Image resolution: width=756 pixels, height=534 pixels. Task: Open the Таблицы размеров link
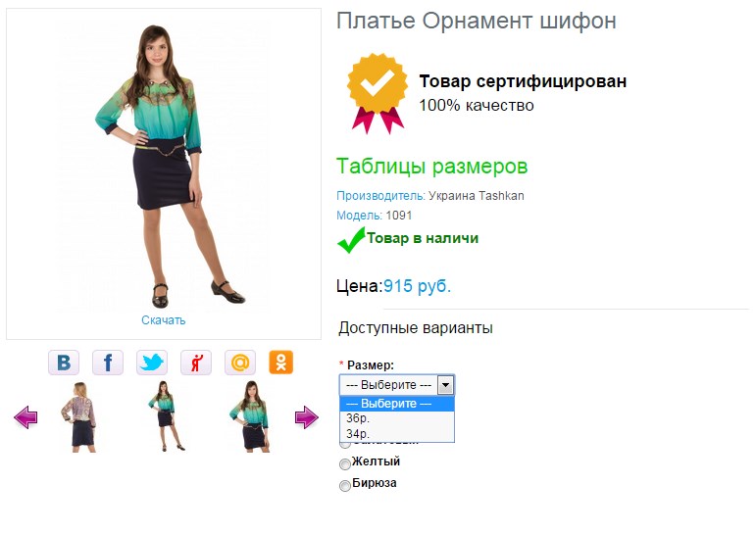click(x=432, y=167)
